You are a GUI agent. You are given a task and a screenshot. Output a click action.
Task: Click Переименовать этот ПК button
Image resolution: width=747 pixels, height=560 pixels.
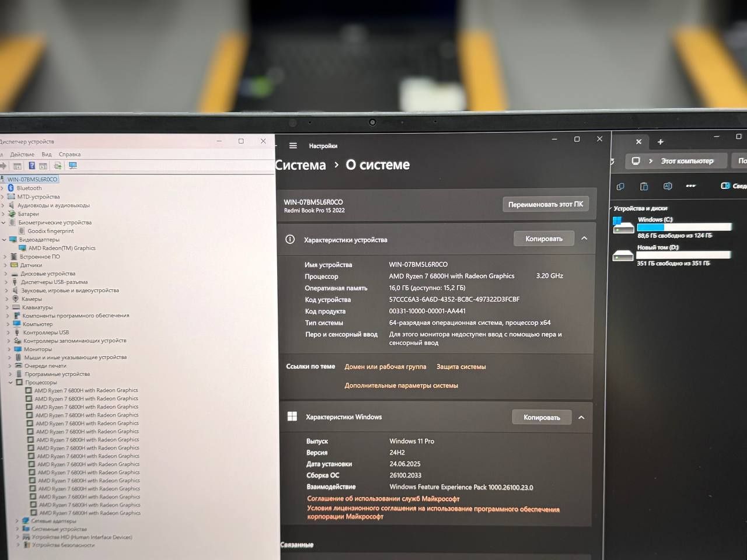[546, 204]
